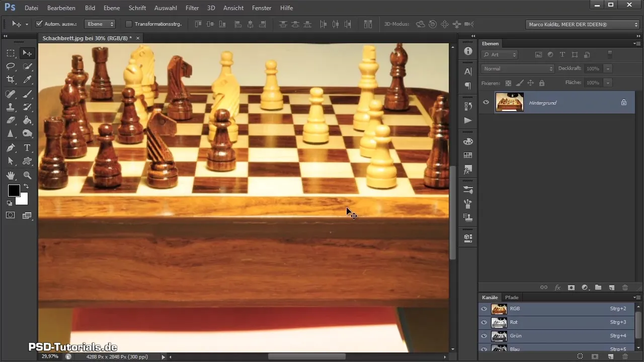Viewport: 644px width, 362px height.
Task: Select the Grün channel row
Action: click(556, 336)
